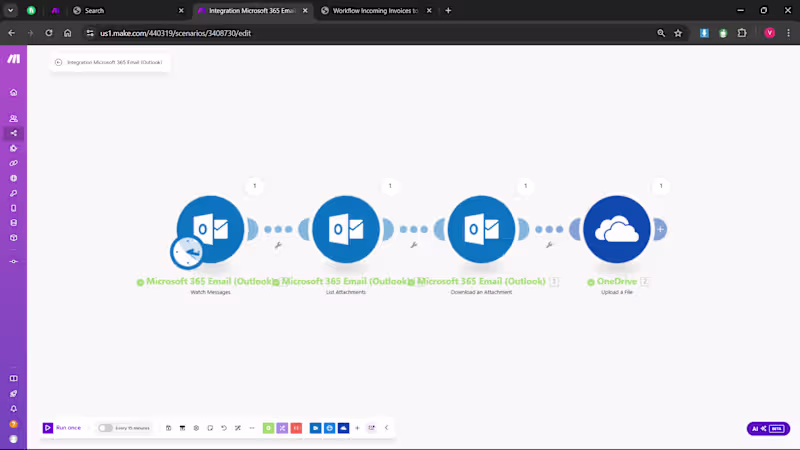The image size is (800, 450).
Task: Open Connections link icon in sidebar
Action: pos(14,163)
